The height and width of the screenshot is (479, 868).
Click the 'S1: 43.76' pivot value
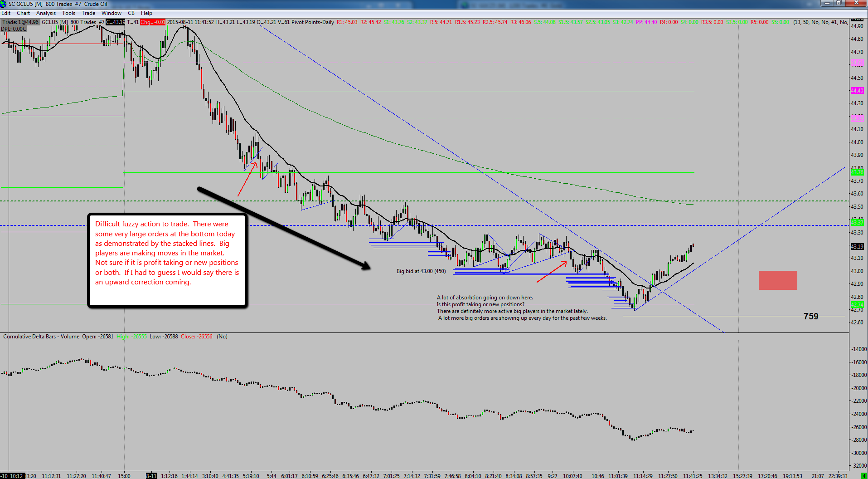(x=394, y=22)
